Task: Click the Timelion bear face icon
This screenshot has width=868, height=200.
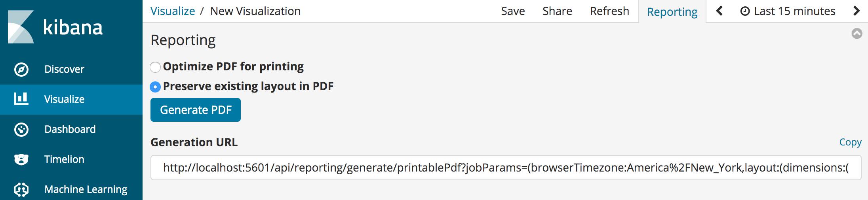Action: point(21,159)
